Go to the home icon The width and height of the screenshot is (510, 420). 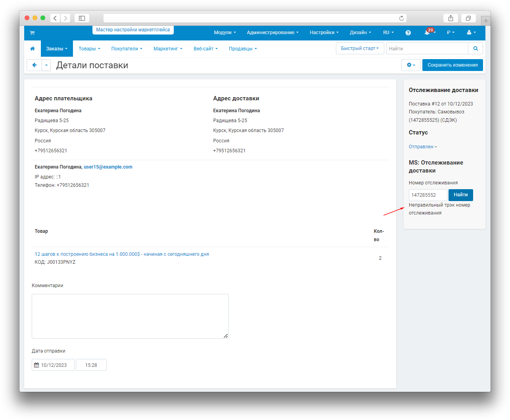point(33,49)
